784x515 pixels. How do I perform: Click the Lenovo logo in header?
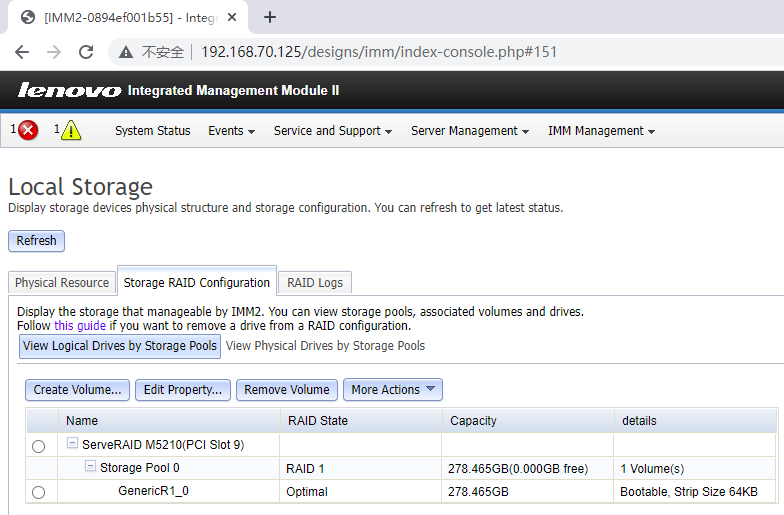(69, 91)
